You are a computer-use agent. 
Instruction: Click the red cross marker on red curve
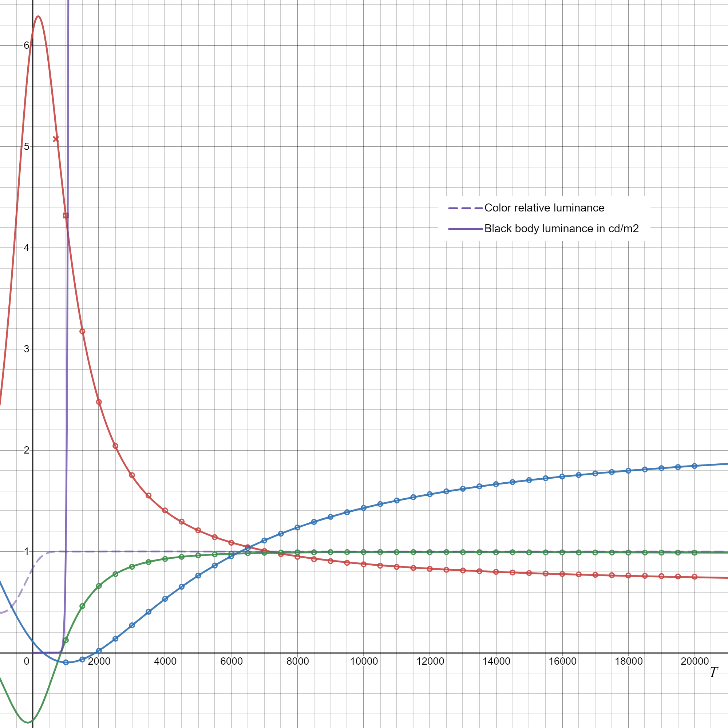pos(56,139)
